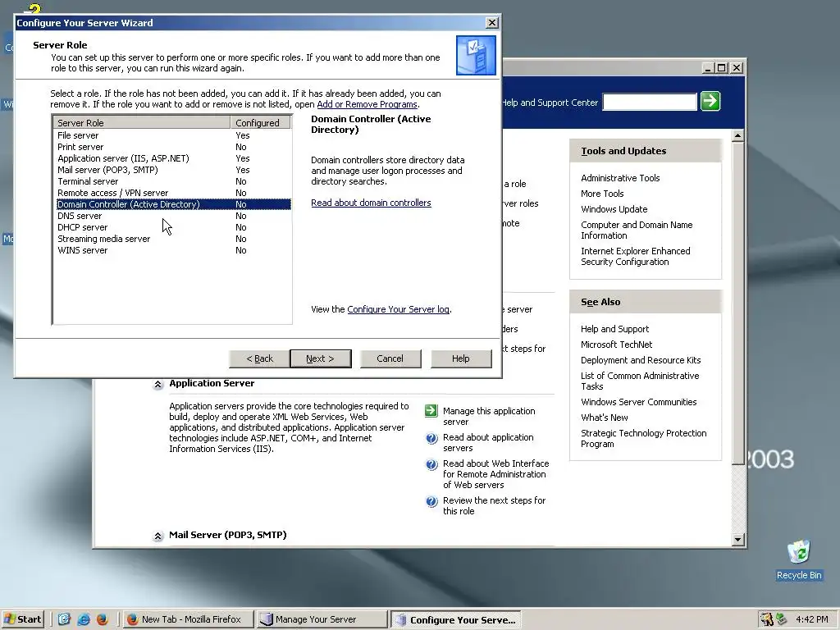The width and height of the screenshot is (840, 630).
Task: Click the Show Desktop quick launch icon
Action: (64, 619)
